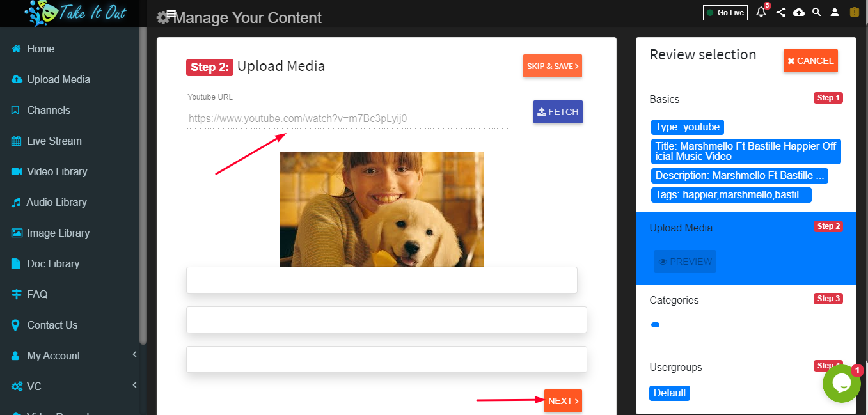The image size is (868, 415).
Task: Click the cloud upload icon in header
Action: point(799,12)
